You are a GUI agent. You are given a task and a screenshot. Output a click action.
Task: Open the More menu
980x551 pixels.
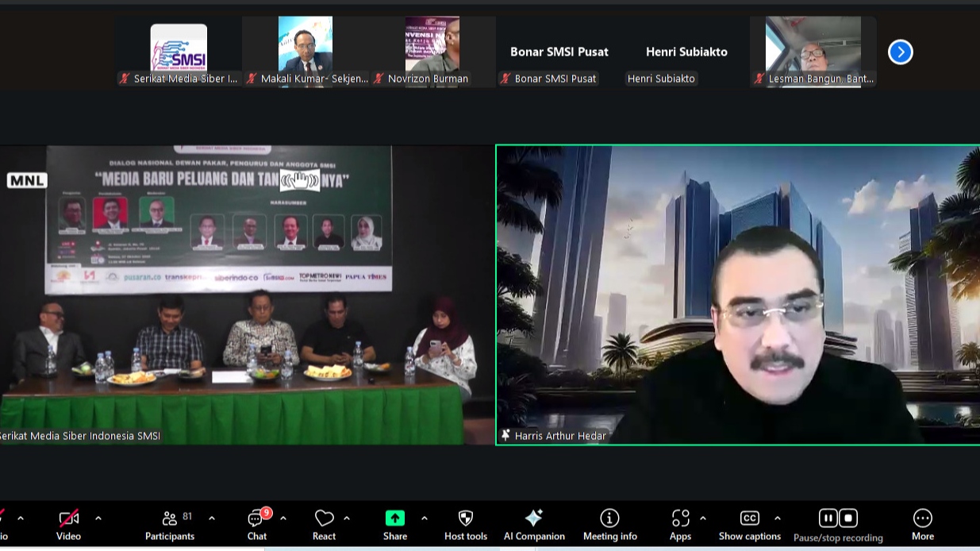tap(922, 518)
